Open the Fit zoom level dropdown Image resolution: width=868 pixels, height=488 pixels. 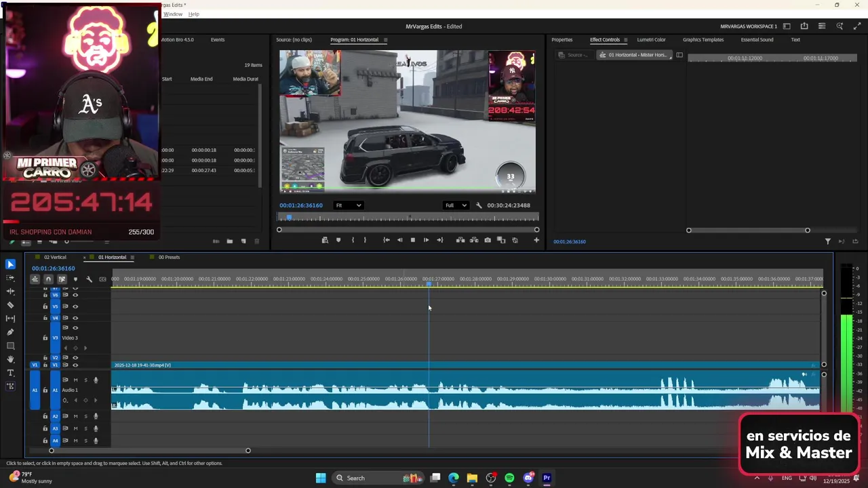click(x=349, y=205)
